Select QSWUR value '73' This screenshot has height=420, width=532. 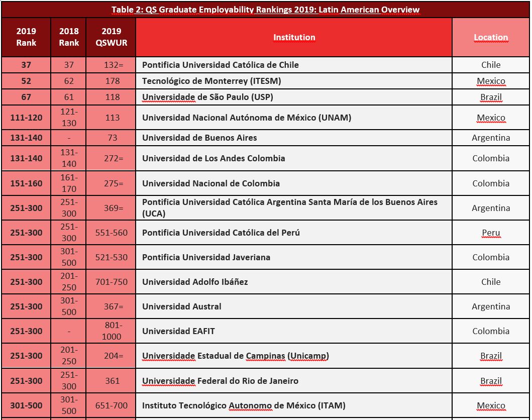tap(111, 138)
